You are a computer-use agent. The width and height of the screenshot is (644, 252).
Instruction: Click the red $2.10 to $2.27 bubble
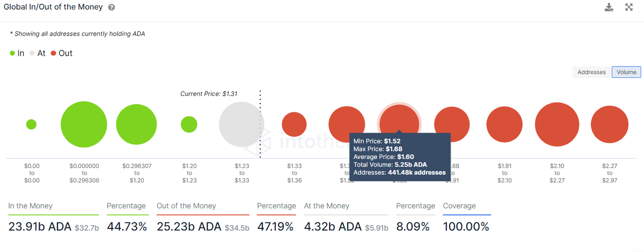(557, 124)
